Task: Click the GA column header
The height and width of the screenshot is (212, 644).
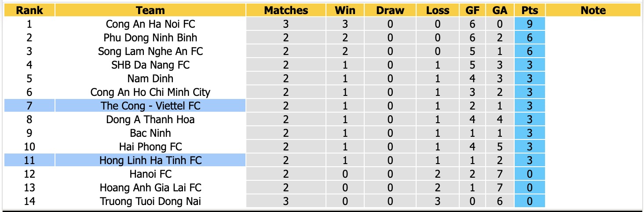Action: (500, 10)
